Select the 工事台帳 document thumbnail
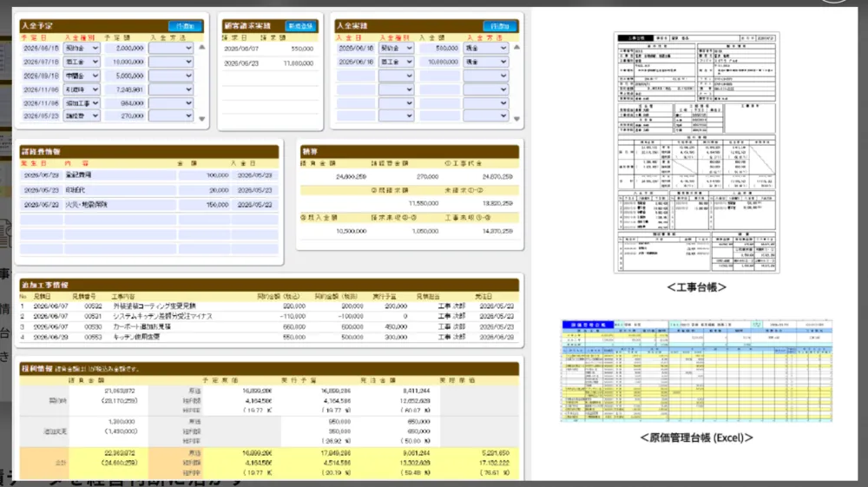This screenshot has height=487, width=868. 696,152
